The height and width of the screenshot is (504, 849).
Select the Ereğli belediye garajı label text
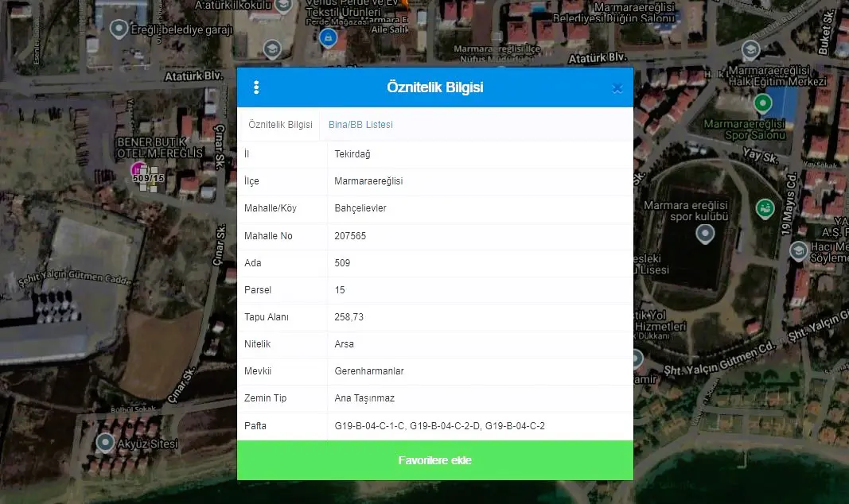(181, 29)
